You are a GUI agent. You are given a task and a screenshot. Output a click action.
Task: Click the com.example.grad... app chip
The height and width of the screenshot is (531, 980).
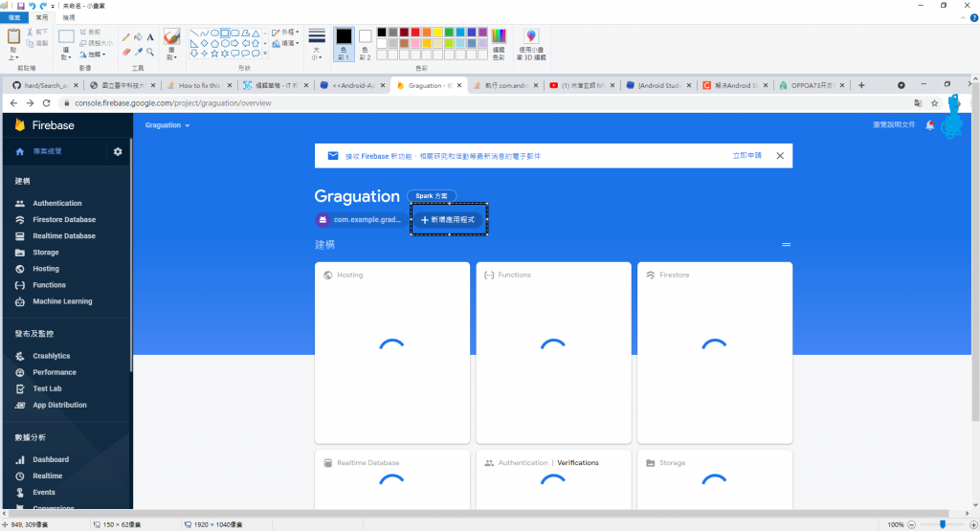[360, 220]
